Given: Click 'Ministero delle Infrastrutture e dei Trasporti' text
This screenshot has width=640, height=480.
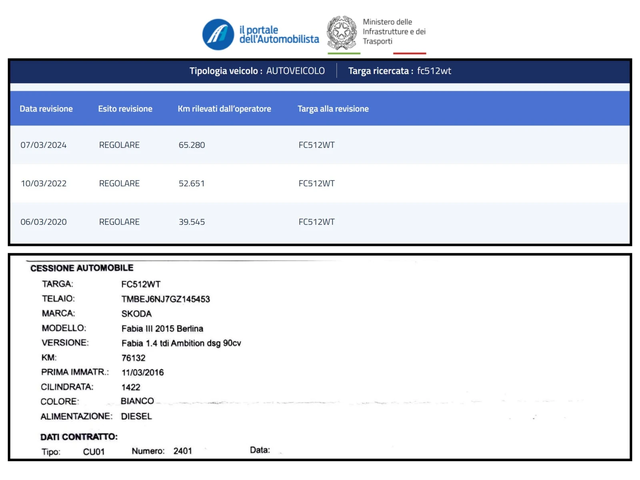Looking at the screenshot, I should point(394,33).
